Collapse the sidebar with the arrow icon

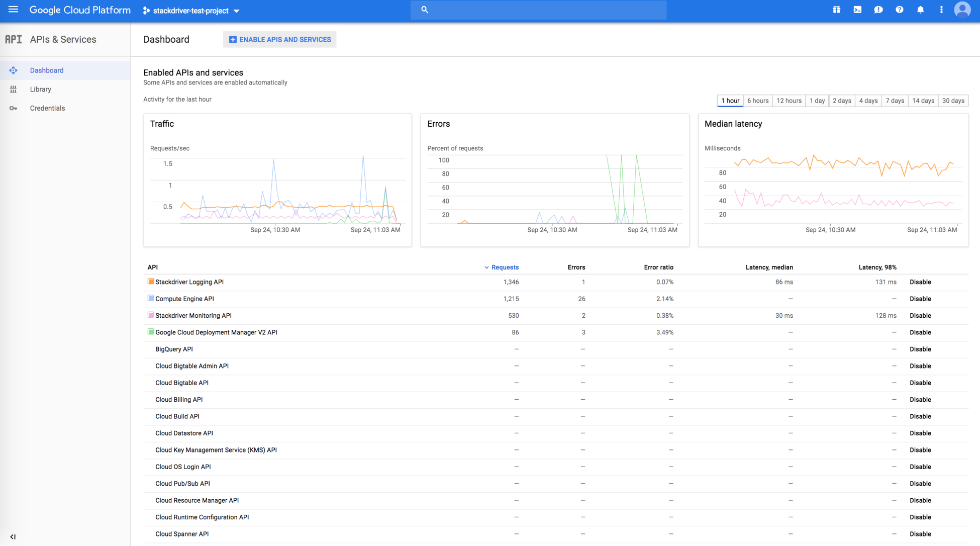(13, 536)
